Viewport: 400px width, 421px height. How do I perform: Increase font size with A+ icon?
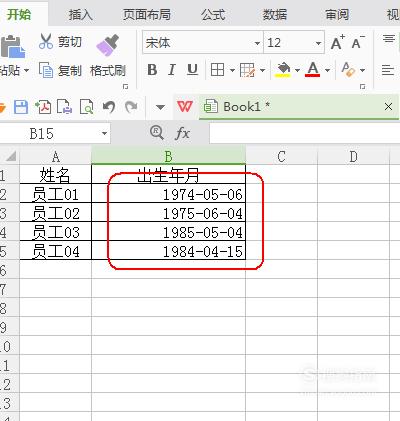[337, 43]
